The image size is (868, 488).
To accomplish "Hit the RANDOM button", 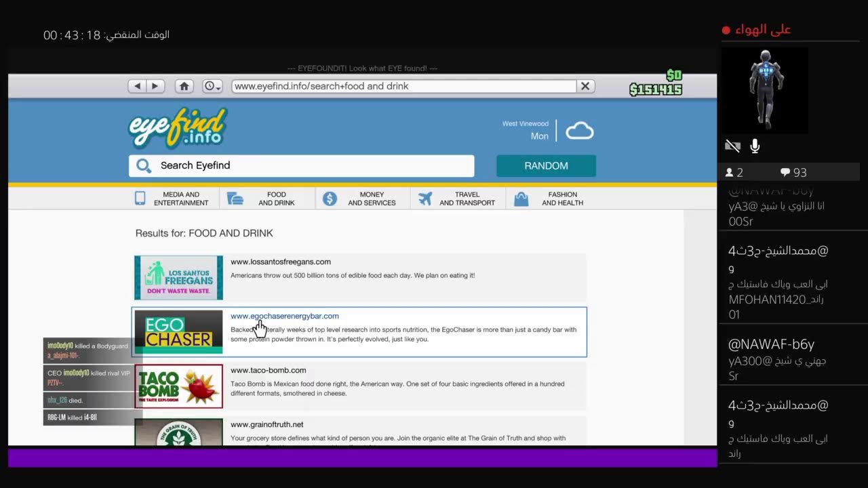I will pyautogui.click(x=546, y=165).
